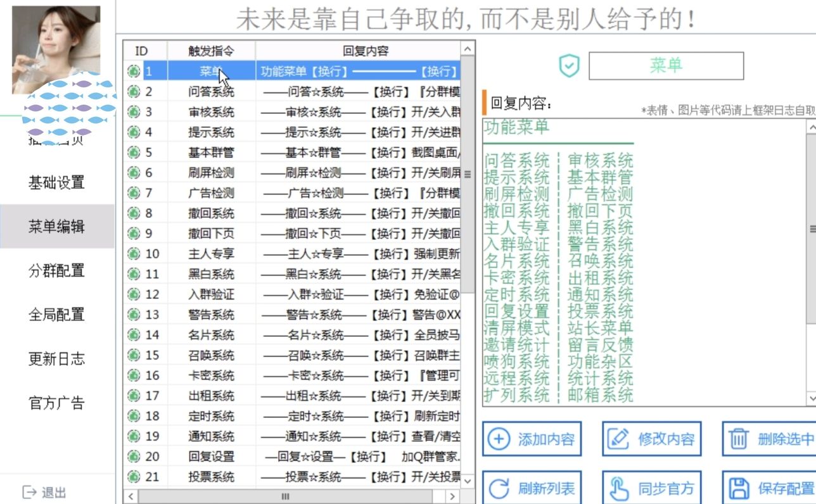Toggle the green status icon for 广告检测
816x504 pixels.
[134, 192]
